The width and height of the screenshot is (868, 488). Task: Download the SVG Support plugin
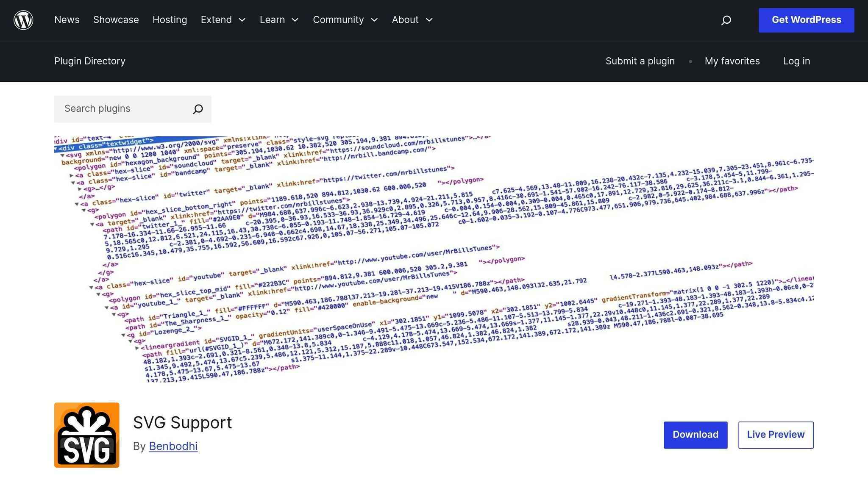tap(695, 435)
